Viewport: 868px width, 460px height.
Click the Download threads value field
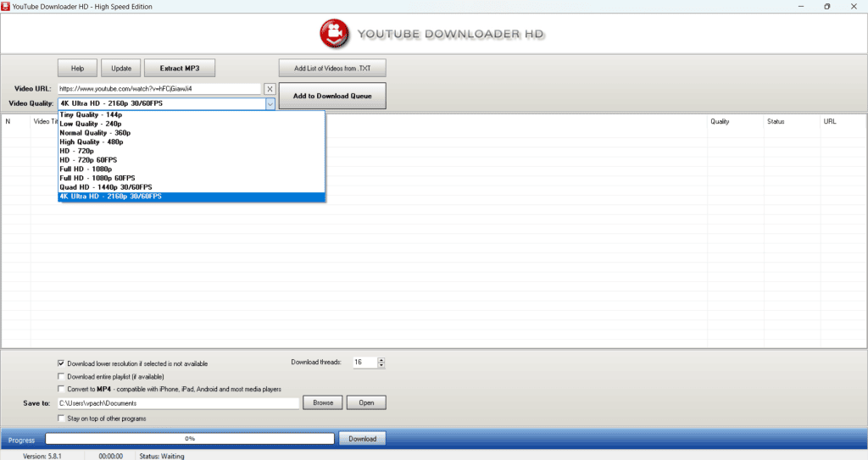pos(365,362)
